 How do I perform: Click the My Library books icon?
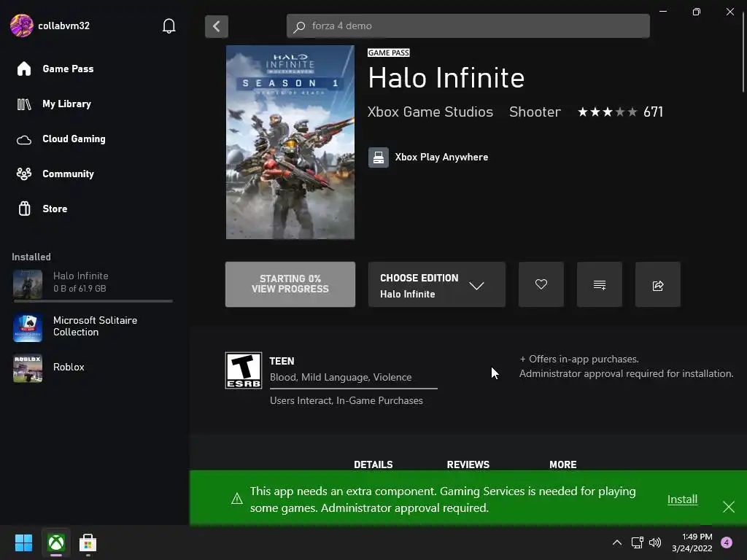click(x=24, y=104)
